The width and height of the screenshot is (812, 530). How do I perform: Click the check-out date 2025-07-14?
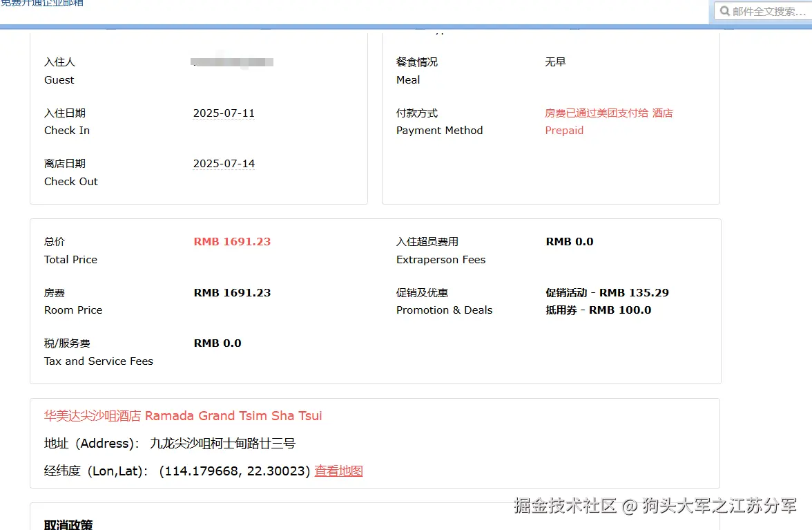(224, 164)
